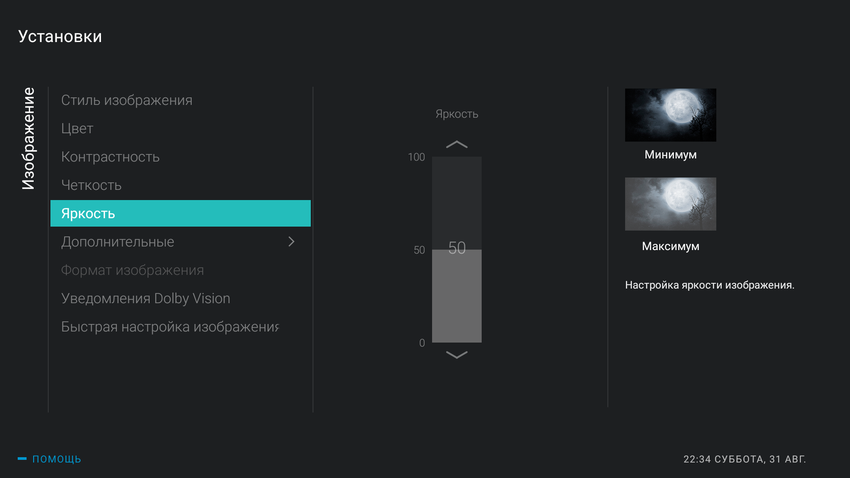850x478 pixels.
Task: Choose the Четкость setting
Action: pyautogui.click(x=91, y=185)
